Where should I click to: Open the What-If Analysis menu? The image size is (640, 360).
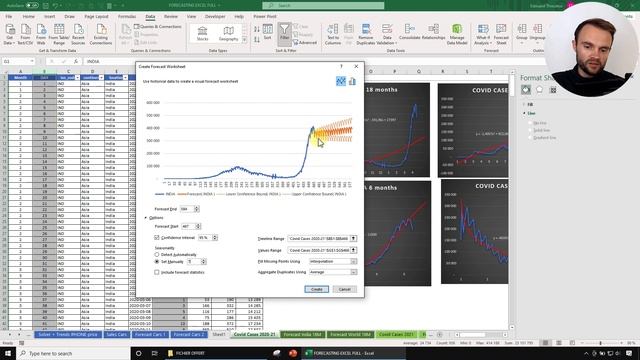coord(483,34)
